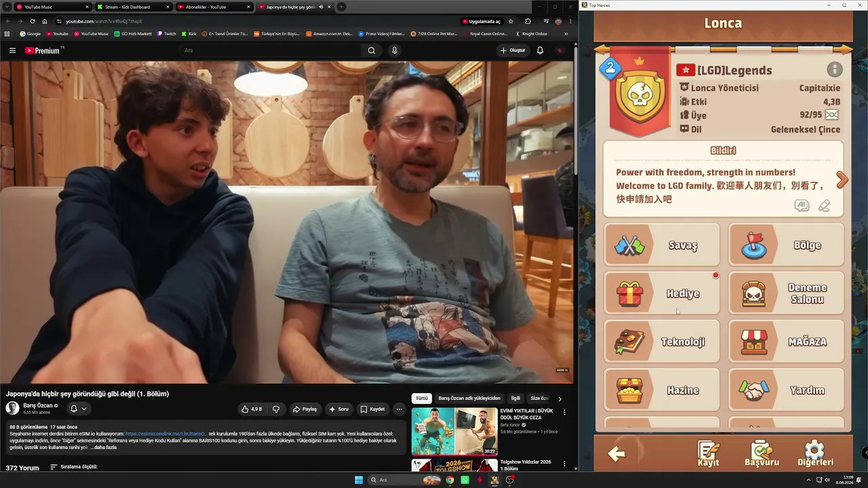This screenshot has height=488, width=868.
Task: Open the Kayıt guild log
Action: click(708, 454)
